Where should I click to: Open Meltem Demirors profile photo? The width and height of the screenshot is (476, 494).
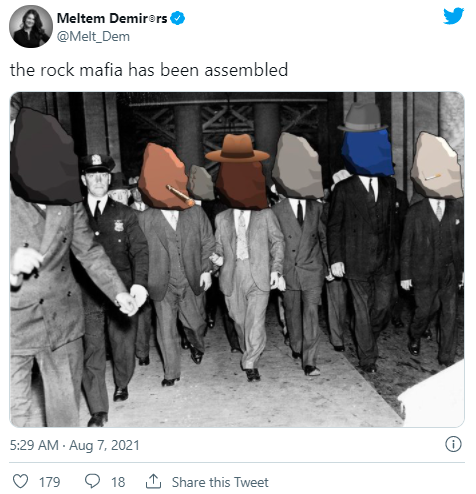[31, 26]
